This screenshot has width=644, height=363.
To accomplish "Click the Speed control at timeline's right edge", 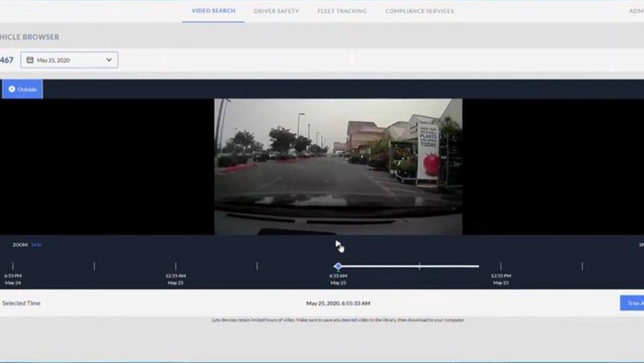I will point(641,245).
